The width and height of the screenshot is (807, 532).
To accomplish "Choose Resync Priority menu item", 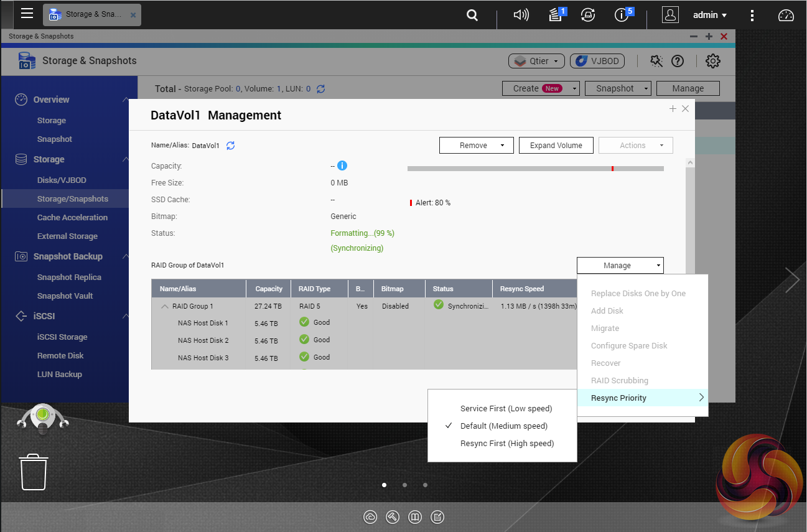I will [618, 398].
